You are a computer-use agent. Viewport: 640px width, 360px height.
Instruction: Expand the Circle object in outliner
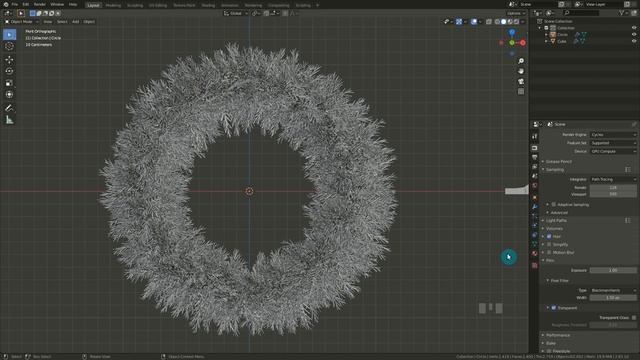pos(546,35)
